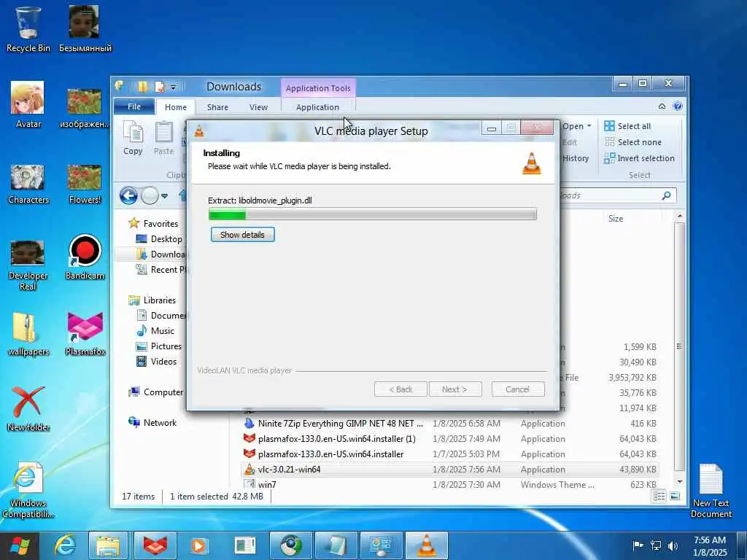This screenshot has width=747, height=560.
Task: Select the New folder desktop icon
Action: [x=28, y=408]
